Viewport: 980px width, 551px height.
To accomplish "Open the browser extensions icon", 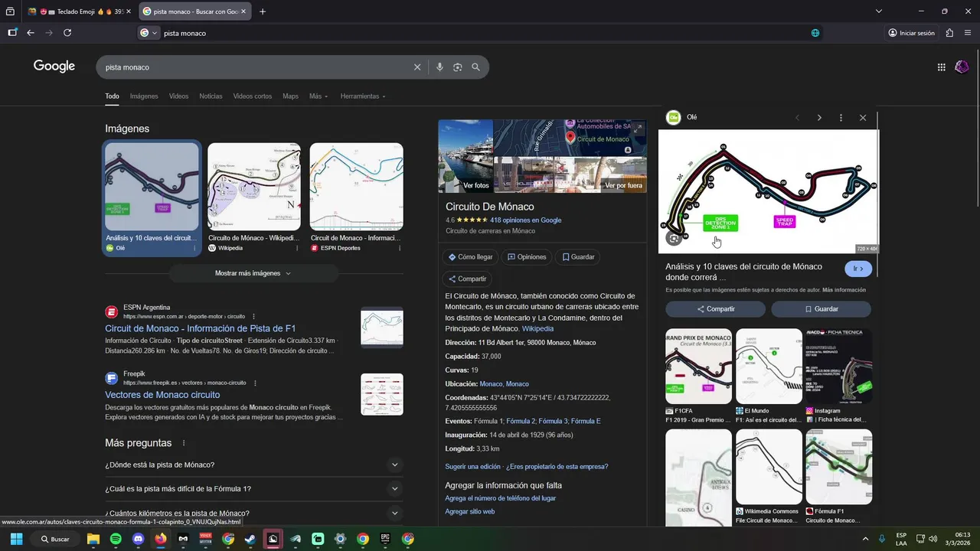I will point(949,33).
